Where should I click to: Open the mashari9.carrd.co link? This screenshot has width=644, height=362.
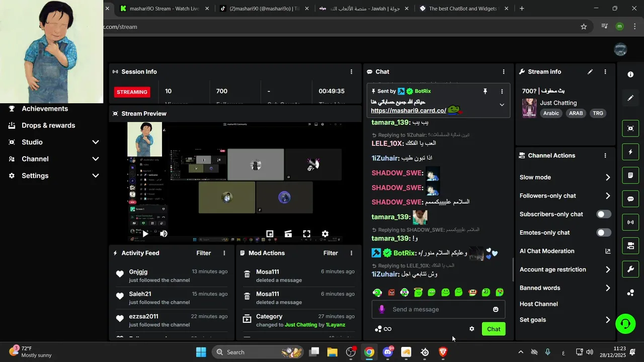[x=409, y=111]
